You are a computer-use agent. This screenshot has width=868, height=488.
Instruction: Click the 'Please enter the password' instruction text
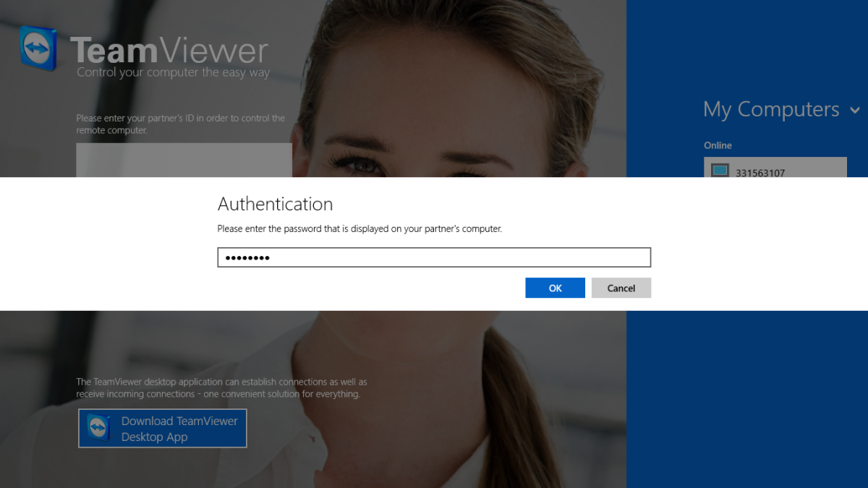pyautogui.click(x=359, y=228)
